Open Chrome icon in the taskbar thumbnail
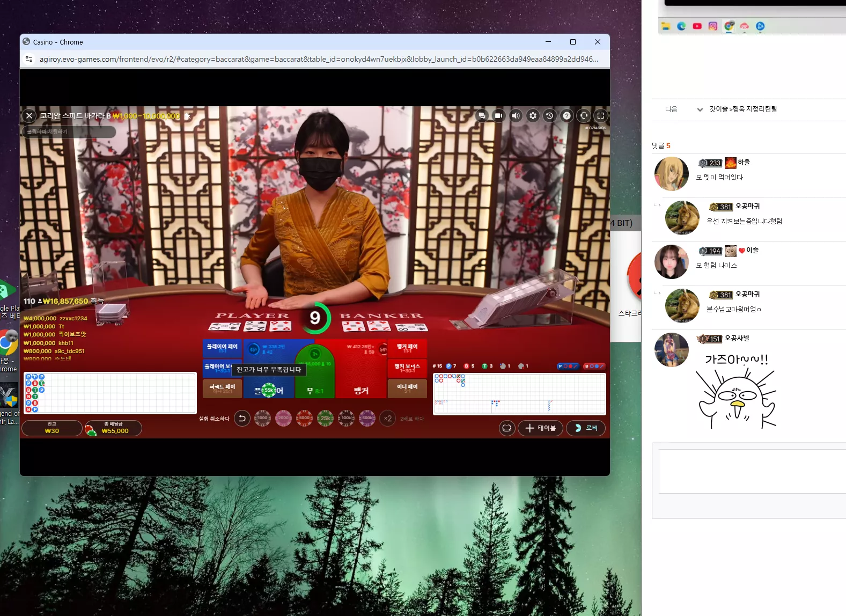846x616 pixels. (x=729, y=26)
